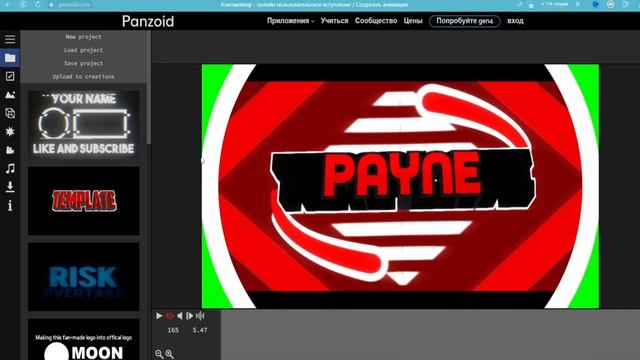The width and height of the screenshot is (640, 360).
Task: Click the time value 5.47 field
Action: tap(200, 330)
